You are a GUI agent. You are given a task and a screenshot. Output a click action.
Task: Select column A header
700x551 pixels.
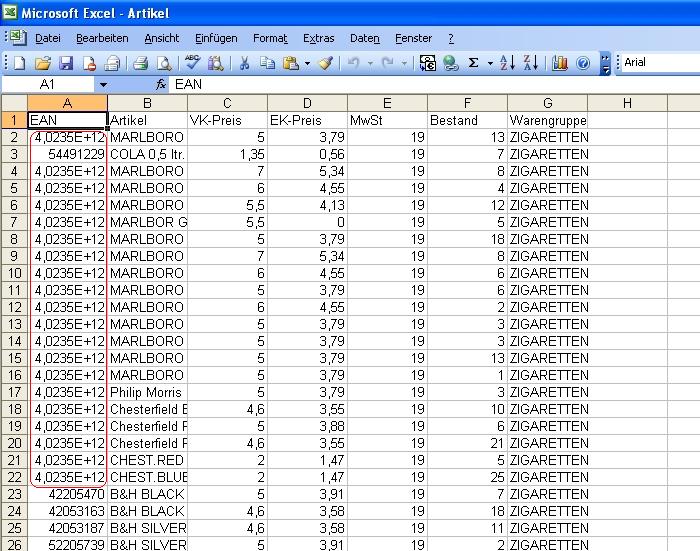(67, 103)
